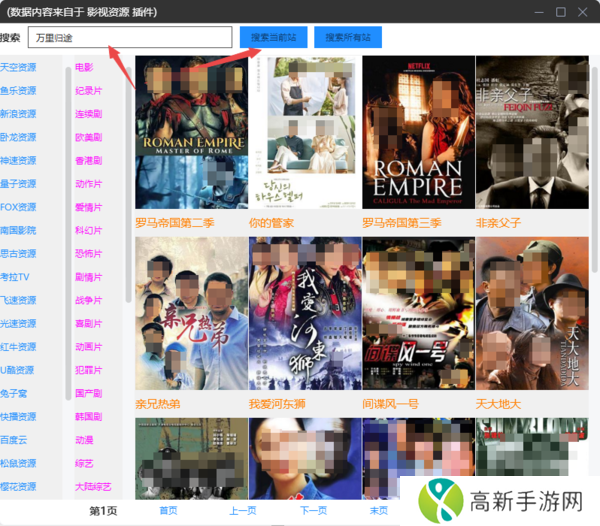Select 量子资源 source
Viewport: 600px width, 526px height.
tap(18, 184)
